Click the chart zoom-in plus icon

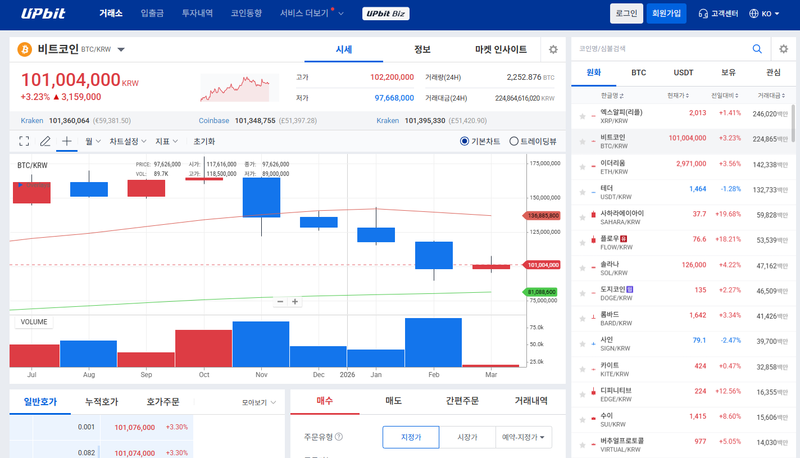click(295, 301)
